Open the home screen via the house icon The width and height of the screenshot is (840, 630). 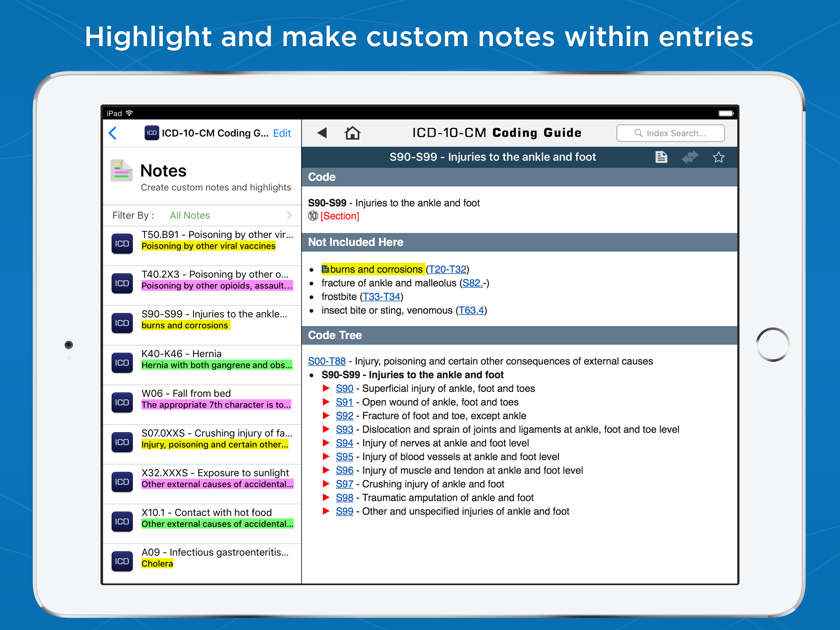[352, 133]
